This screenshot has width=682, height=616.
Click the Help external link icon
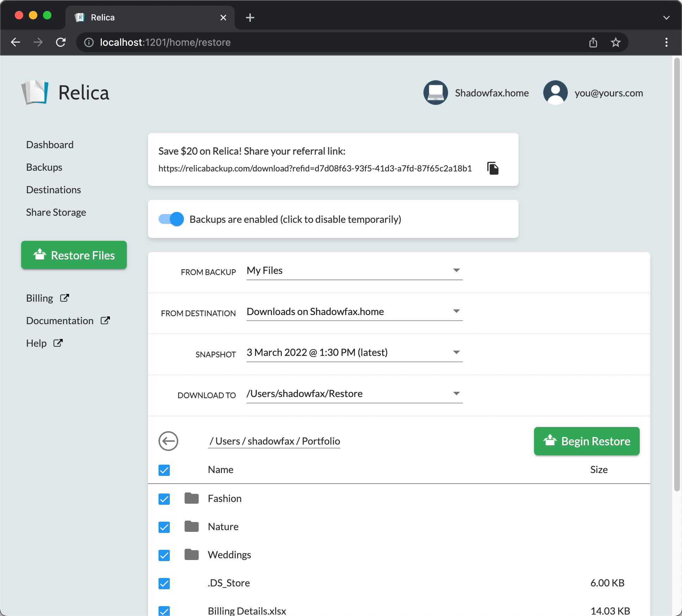(x=58, y=342)
